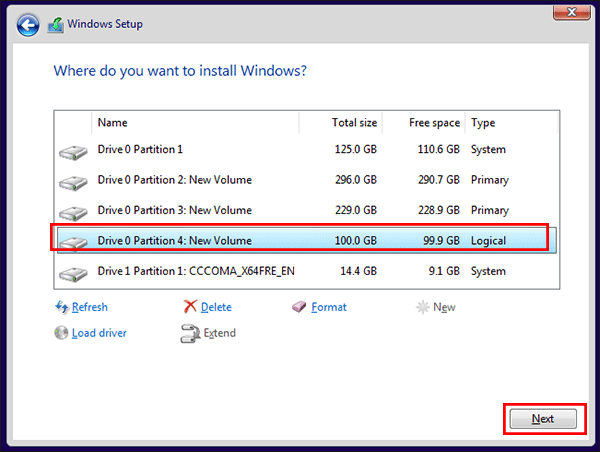
Task: Click the Refresh icon
Action: pos(61,307)
